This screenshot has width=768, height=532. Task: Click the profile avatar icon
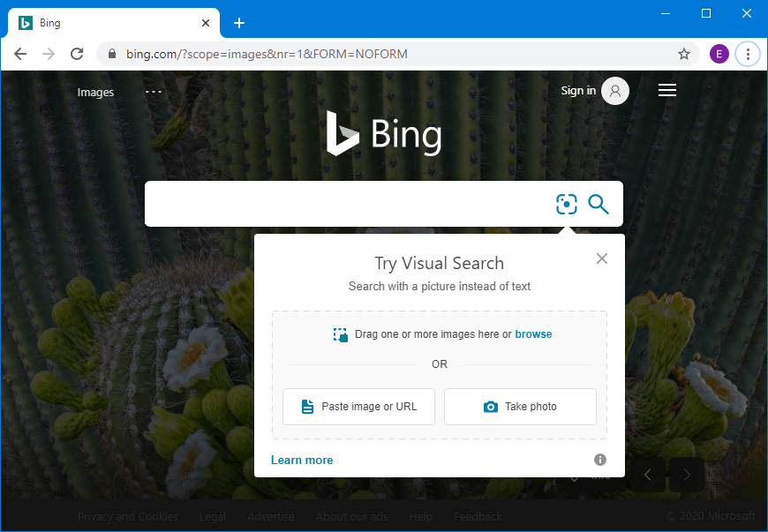pyautogui.click(x=615, y=91)
